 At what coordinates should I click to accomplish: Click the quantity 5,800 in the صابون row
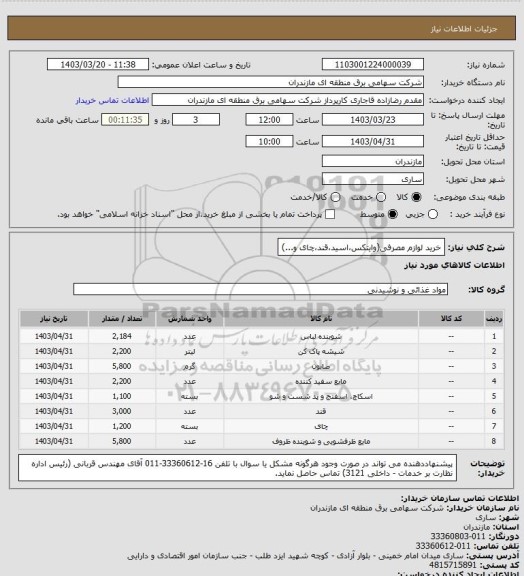(122, 367)
